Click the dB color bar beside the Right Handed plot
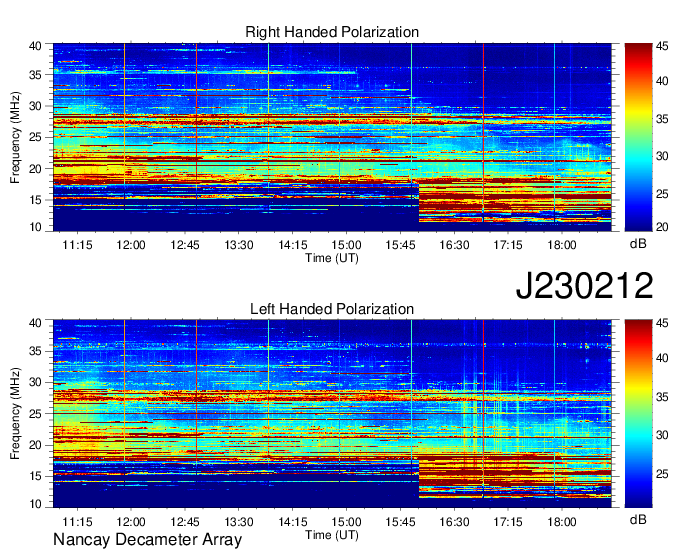 pyautogui.click(x=638, y=137)
